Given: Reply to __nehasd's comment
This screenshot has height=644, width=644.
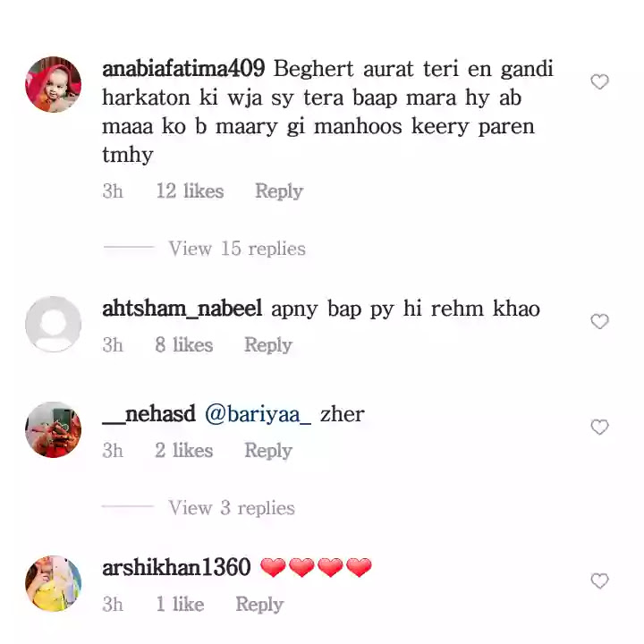Looking at the screenshot, I should 268,451.
